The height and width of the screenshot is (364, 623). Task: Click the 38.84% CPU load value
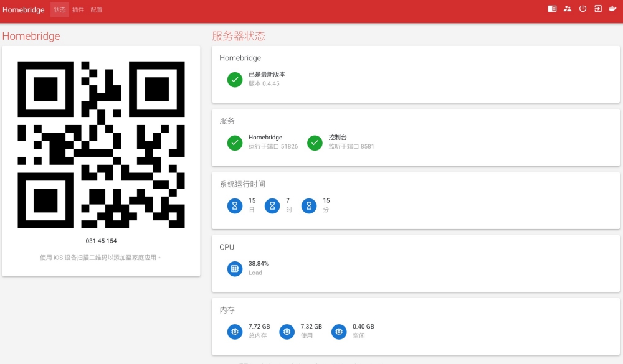tap(259, 264)
